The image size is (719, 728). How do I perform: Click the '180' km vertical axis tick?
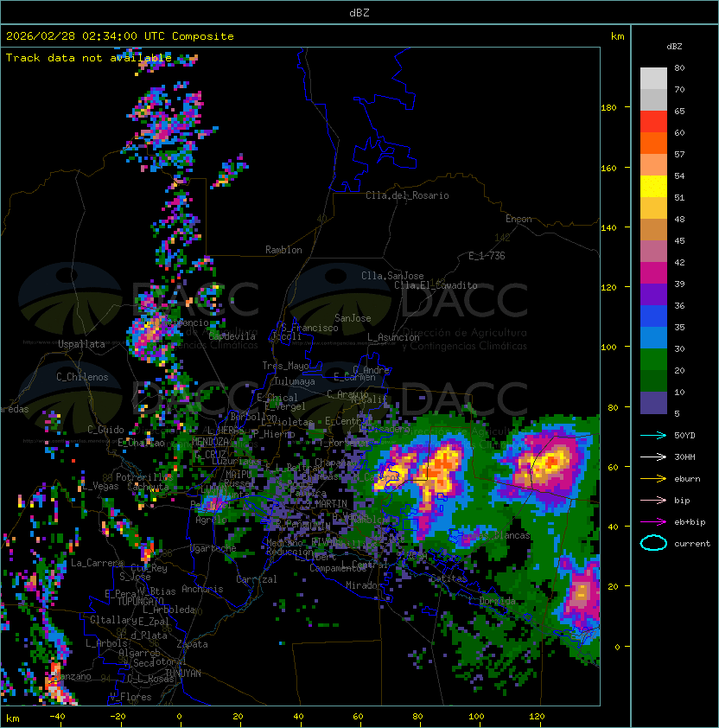tap(608, 108)
